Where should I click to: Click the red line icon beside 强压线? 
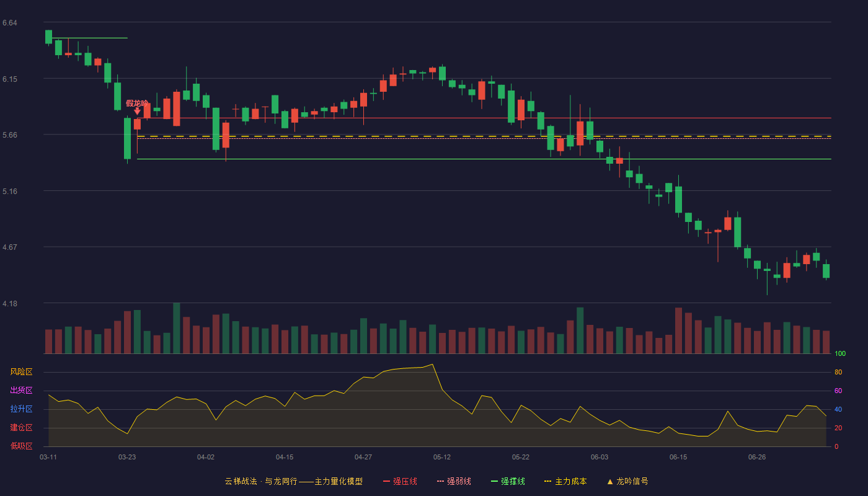(x=386, y=481)
